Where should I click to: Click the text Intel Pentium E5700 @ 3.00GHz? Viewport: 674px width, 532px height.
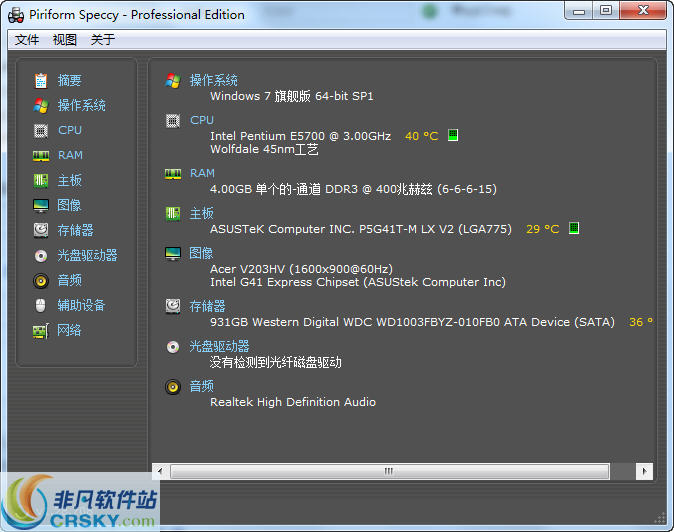click(300, 136)
